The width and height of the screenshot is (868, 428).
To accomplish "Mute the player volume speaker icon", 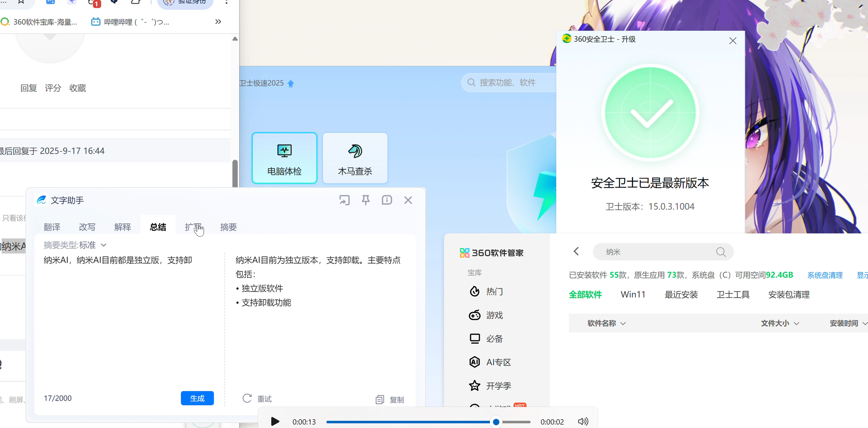I will pyautogui.click(x=583, y=422).
